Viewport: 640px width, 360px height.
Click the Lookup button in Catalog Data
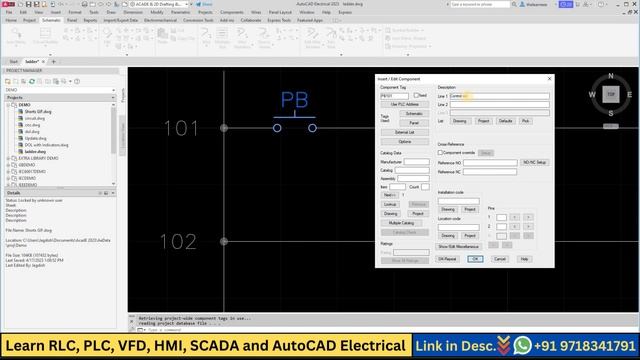(x=390, y=204)
